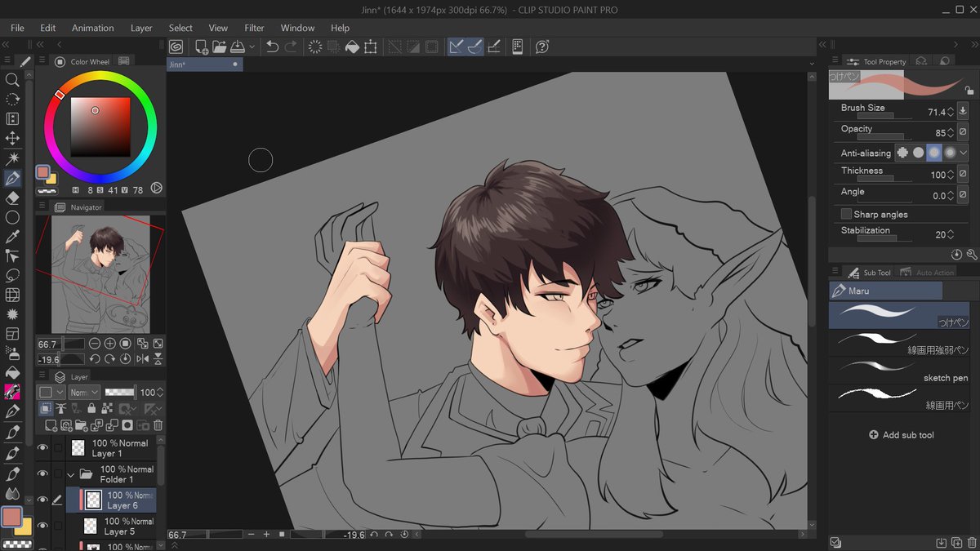Hide Folder 1 using eye icon

tap(42, 473)
